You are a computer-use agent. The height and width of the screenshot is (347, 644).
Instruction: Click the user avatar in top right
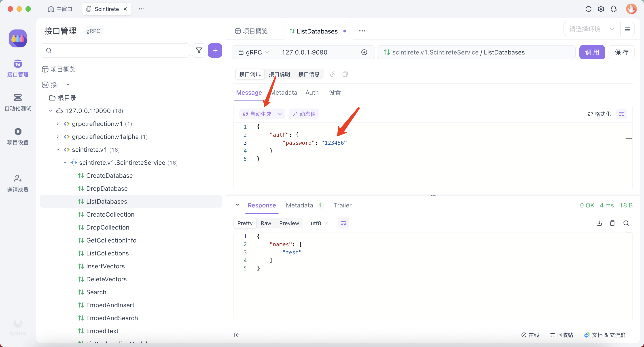coord(631,9)
